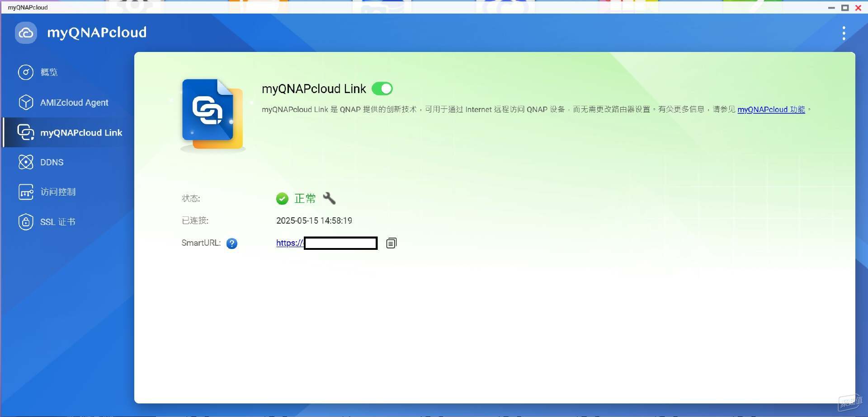Click the SmartURL: label
Screen dimensions: 868x417
[x=201, y=243]
